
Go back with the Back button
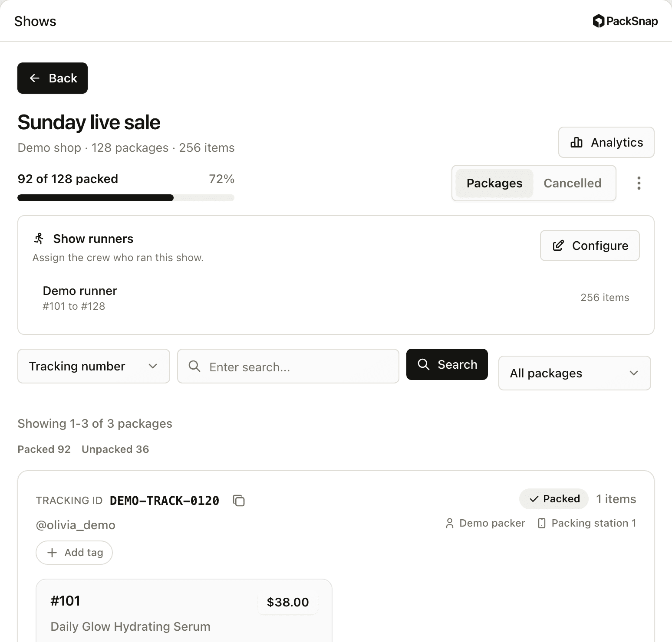(53, 78)
